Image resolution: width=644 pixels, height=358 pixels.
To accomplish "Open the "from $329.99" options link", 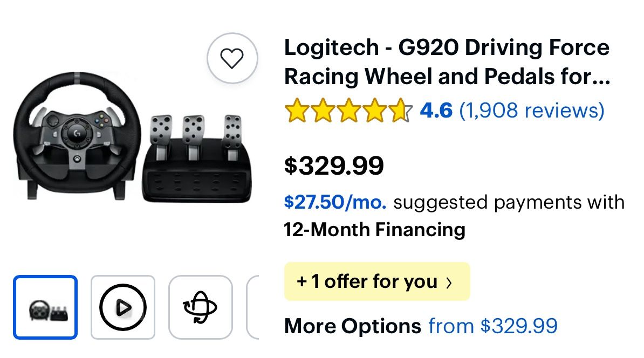I will (492, 326).
